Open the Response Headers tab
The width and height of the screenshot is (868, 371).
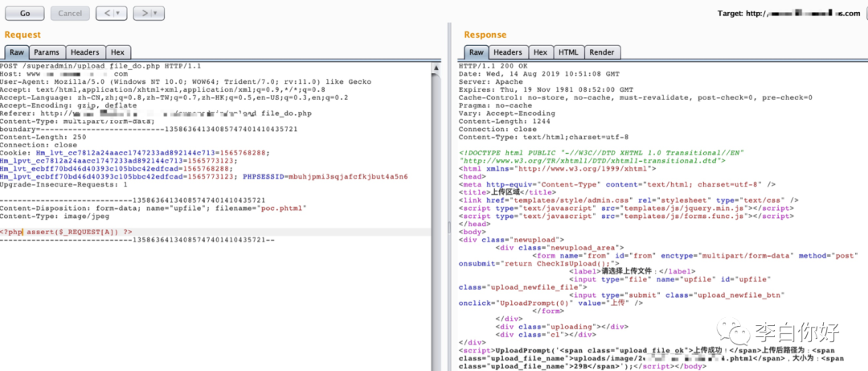point(508,52)
